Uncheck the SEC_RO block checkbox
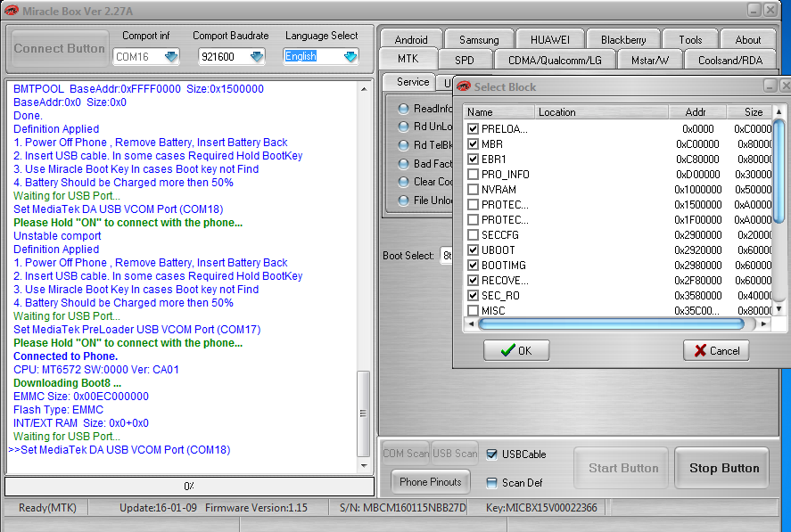 pos(473,295)
